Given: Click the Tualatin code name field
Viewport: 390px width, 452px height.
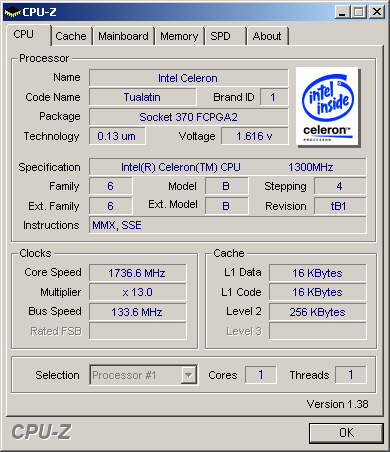Looking at the screenshot, I should point(143,97).
